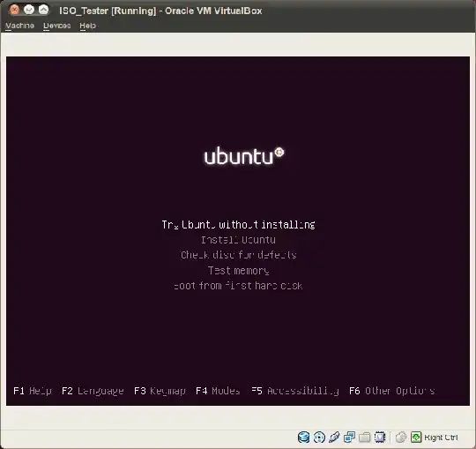
Task: Select Try Ubuntu without installing
Action: click(x=238, y=224)
